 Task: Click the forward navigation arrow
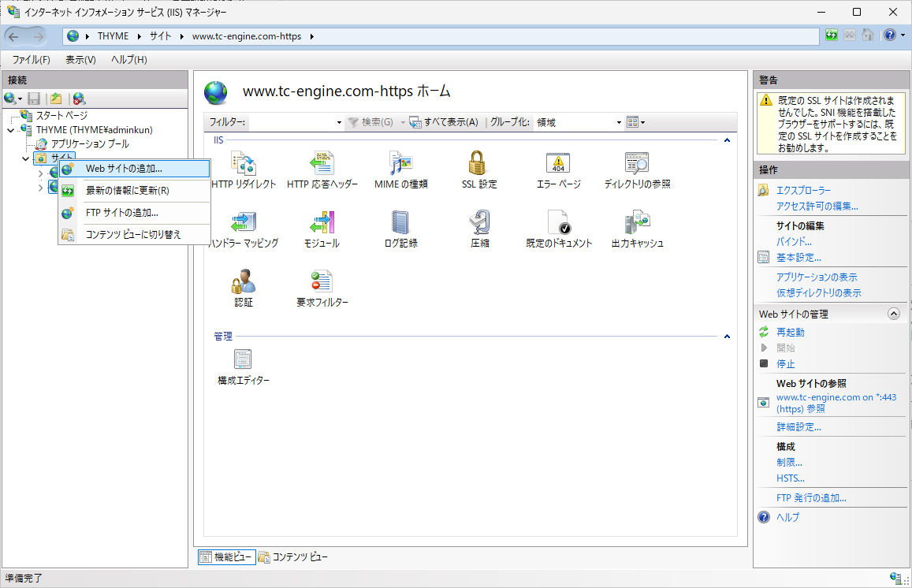(x=38, y=36)
